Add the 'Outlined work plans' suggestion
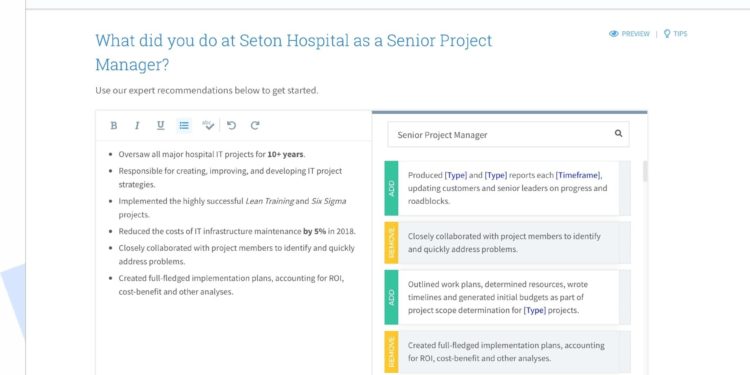The height and width of the screenshot is (375, 750). 391,297
